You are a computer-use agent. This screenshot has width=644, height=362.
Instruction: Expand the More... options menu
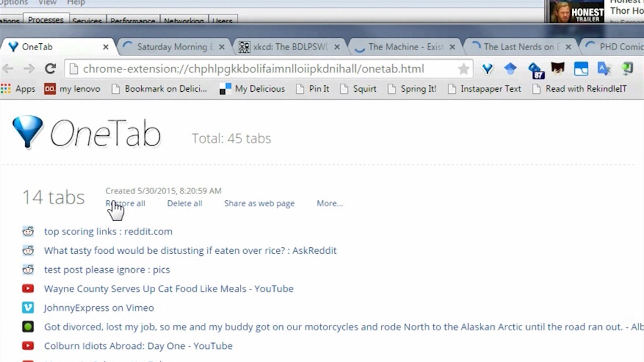[x=330, y=204]
